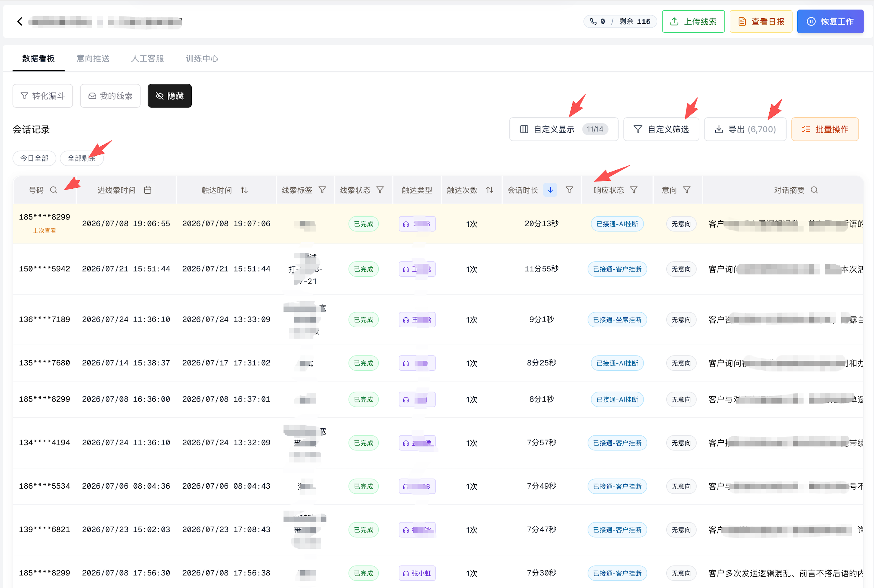Screen dimensions: 874x588
Task: Open 批量操作 menu
Action: pos(825,129)
